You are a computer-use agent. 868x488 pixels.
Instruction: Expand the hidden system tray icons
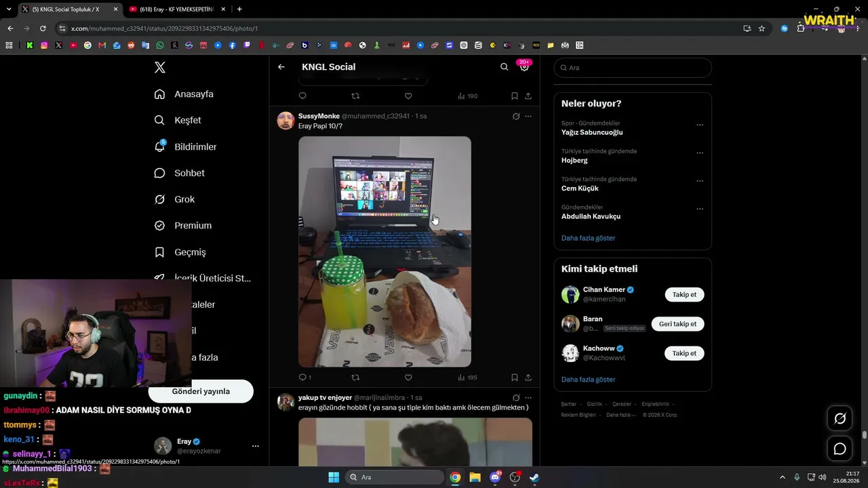pos(782,477)
